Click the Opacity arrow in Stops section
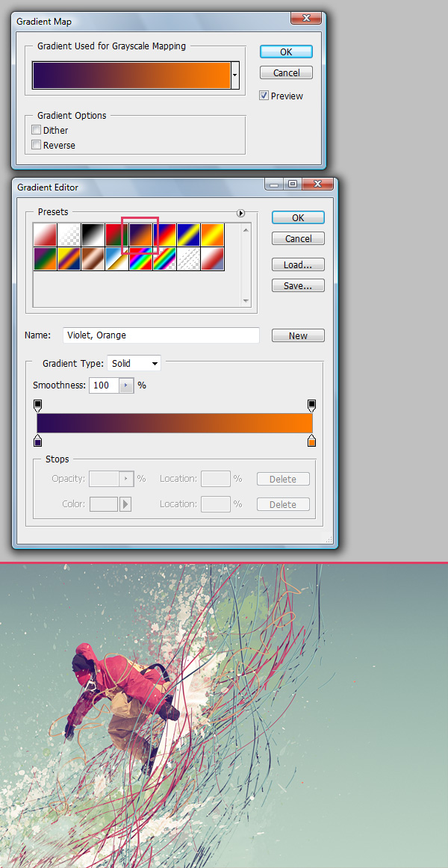The width and height of the screenshot is (448, 868). point(127,478)
